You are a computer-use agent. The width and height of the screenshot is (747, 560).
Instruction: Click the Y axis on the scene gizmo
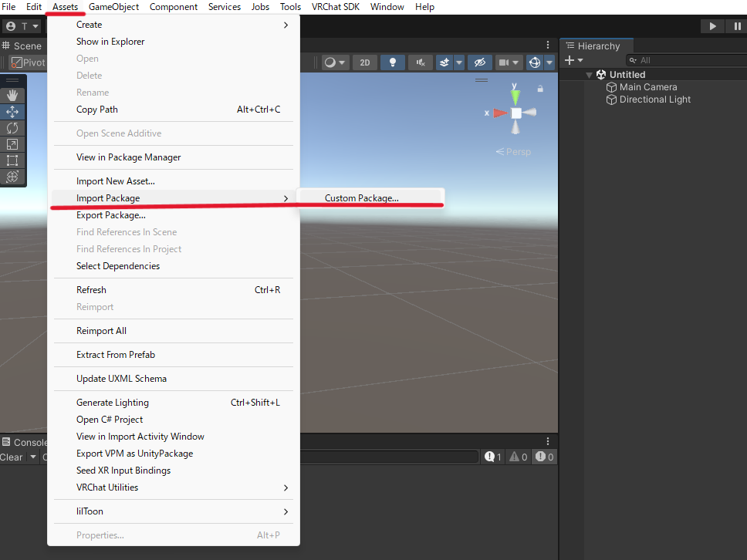pos(515,96)
